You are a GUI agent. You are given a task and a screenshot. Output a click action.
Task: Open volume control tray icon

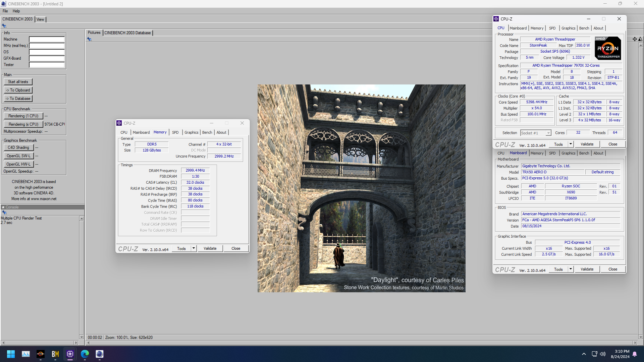point(603,354)
